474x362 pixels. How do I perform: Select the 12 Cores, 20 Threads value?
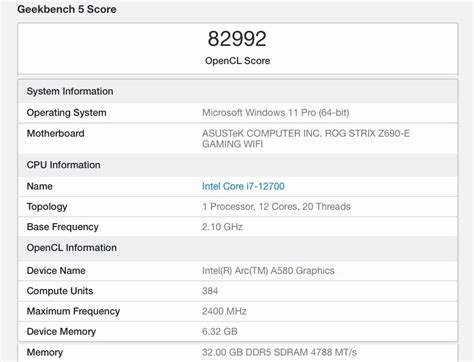(x=304, y=207)
